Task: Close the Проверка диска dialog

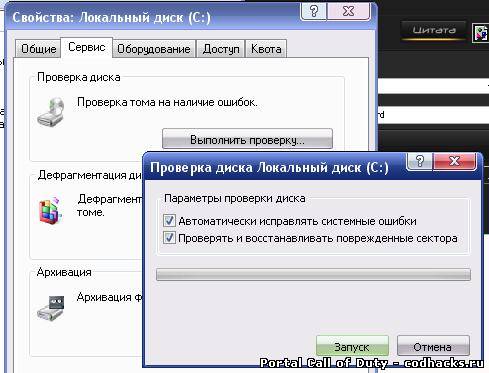Action: click(454, 161)
